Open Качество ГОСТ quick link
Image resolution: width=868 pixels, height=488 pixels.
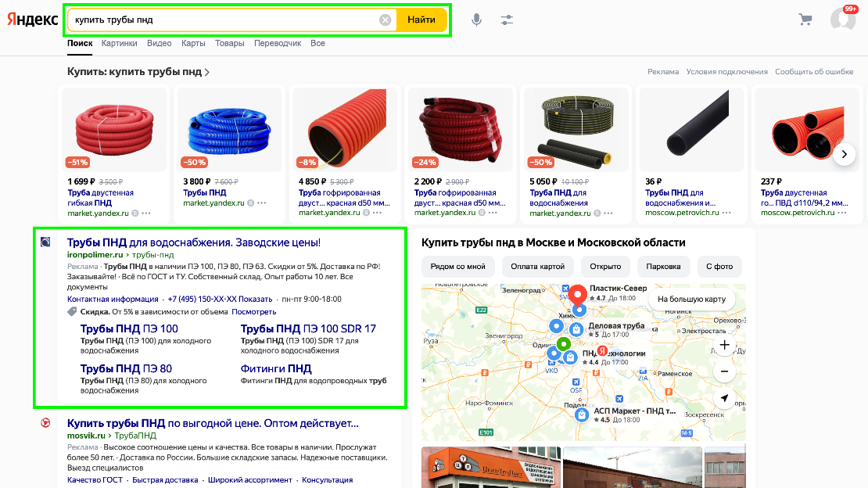point(95,480)
